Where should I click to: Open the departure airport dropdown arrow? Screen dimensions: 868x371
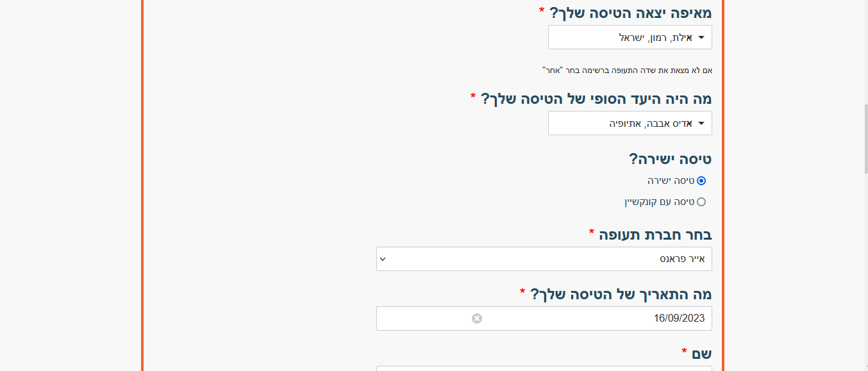(x=701, y=38)
